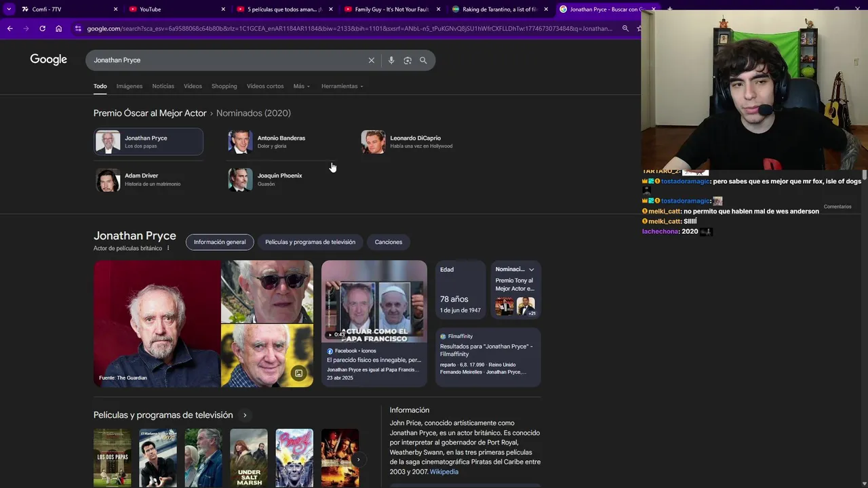Select the Canciones chip
The height and width of the screenshot is (488, 868).
click(389, 242)
